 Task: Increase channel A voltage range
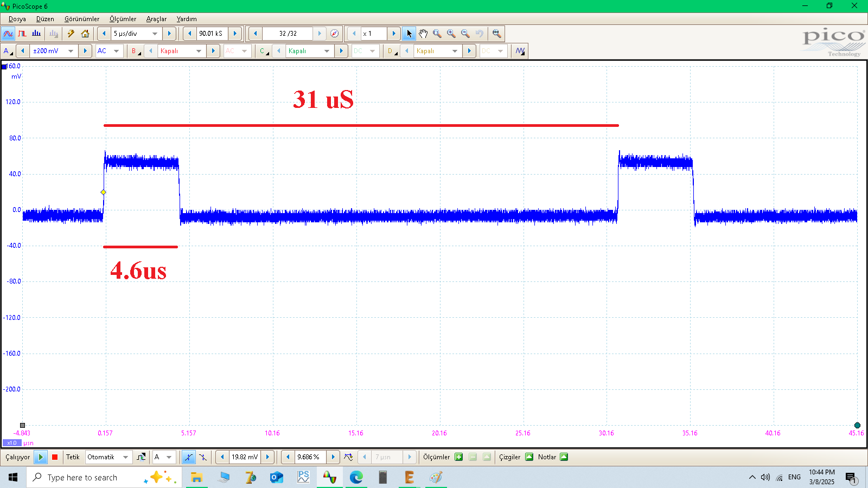click(x=85, y=51)
